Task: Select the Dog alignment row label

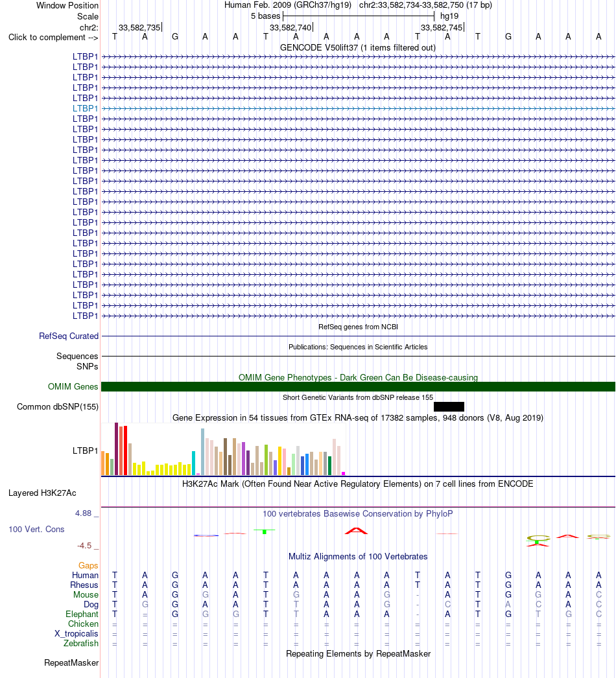Action: 91,605
